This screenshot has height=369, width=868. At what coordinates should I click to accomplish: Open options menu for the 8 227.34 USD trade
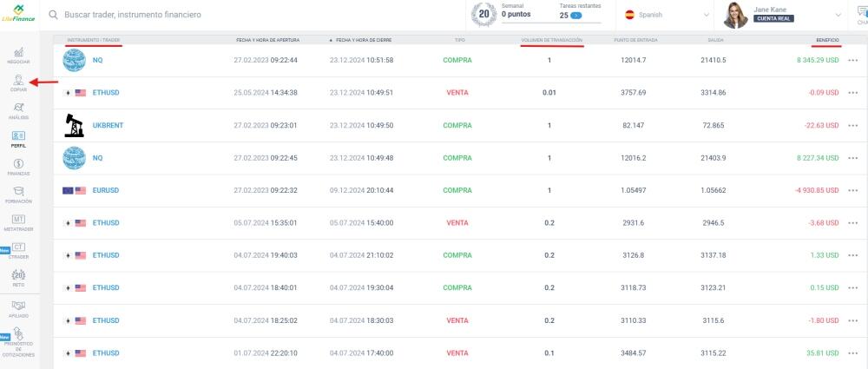tap(853, 159)
